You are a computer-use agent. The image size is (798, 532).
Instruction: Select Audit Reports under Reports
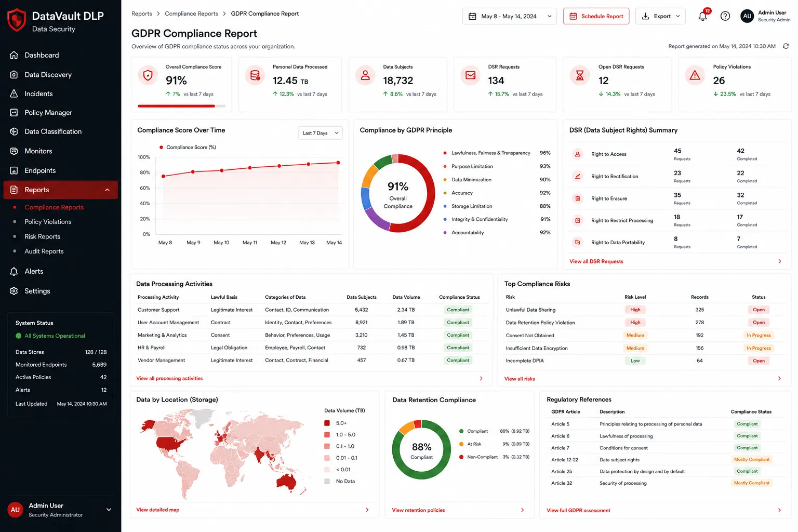pyautogui.click(x=44, y=251)
